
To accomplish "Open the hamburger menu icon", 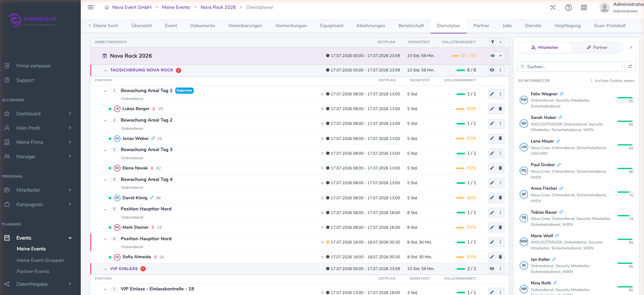I will (x=91, y=7).
